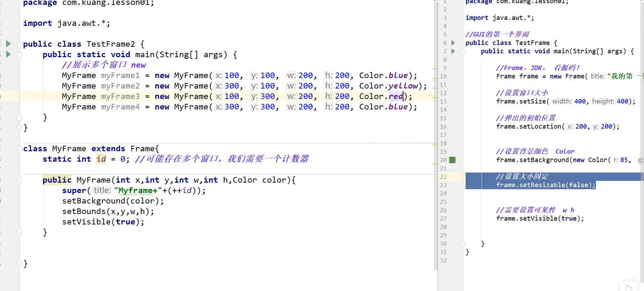Click the 'super' keyword in constructor
Viewport: 644px width, 291px height.
click(74, 191)
